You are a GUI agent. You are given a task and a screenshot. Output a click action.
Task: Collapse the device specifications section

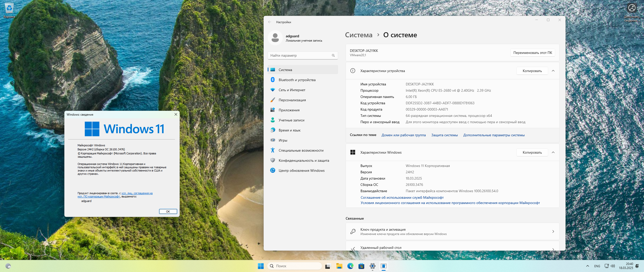click(553, 71)
